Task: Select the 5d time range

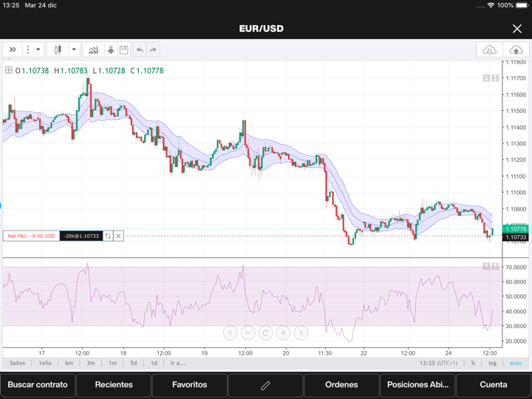Action: click(134, 363)
